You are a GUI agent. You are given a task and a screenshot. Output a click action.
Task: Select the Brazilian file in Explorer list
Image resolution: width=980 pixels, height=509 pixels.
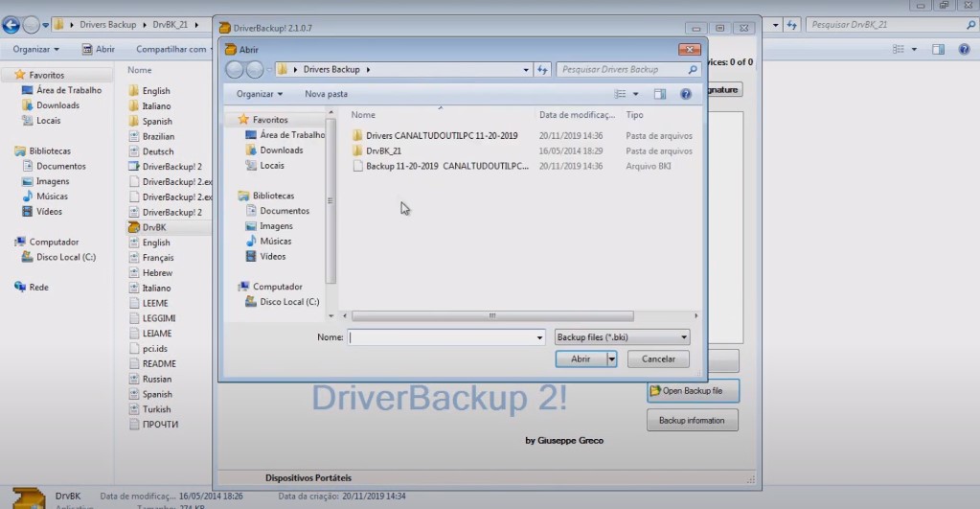pos(158,136)
